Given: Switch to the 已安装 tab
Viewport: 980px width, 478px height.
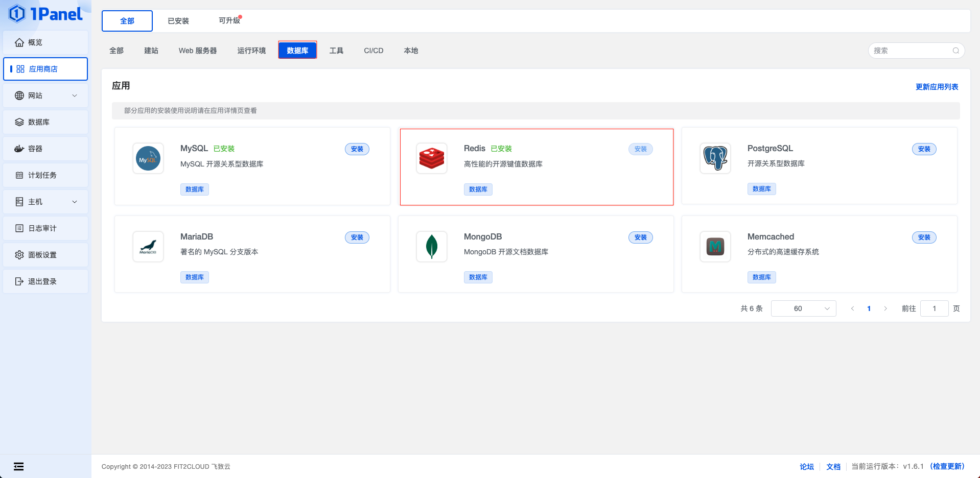Looking at the screenshot, I should (178, 21).
